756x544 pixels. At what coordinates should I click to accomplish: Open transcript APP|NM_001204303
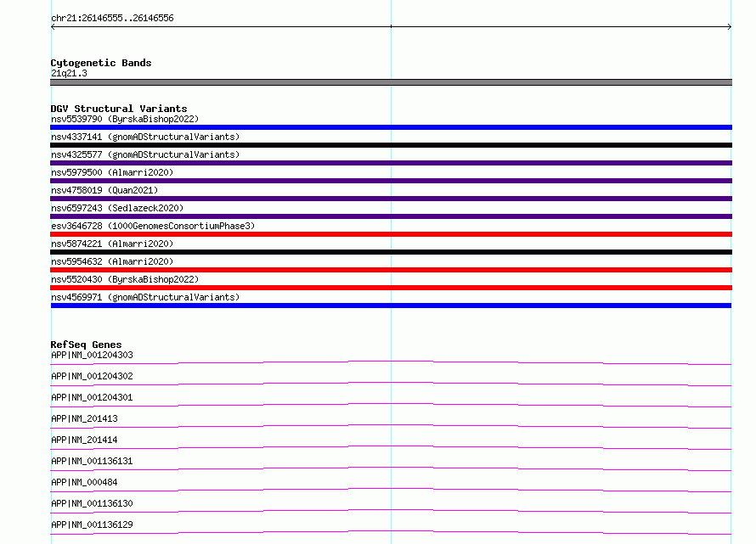(92, 355)
